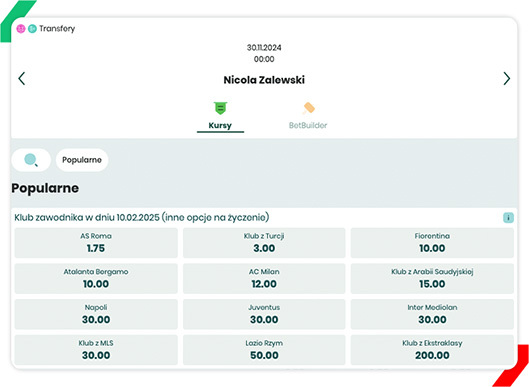Click the pink category icon near Transfery
This screenshot has width=529, height=387.
(21, 29)
